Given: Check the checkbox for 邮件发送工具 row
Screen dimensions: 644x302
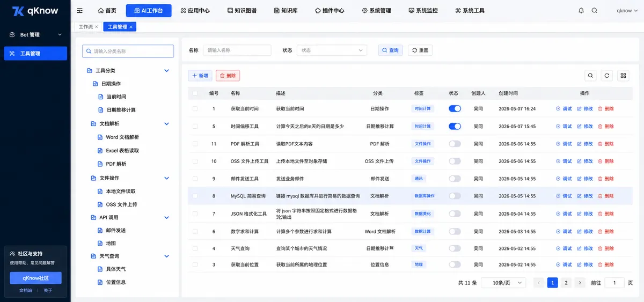Looking at the screenshot, I should point(195,179).
